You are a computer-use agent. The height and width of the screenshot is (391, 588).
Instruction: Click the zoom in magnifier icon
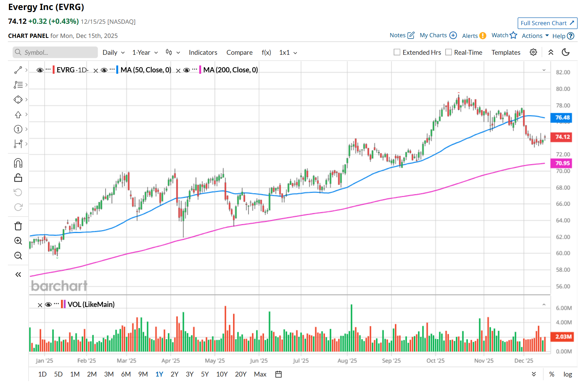(x=18, y=241)
